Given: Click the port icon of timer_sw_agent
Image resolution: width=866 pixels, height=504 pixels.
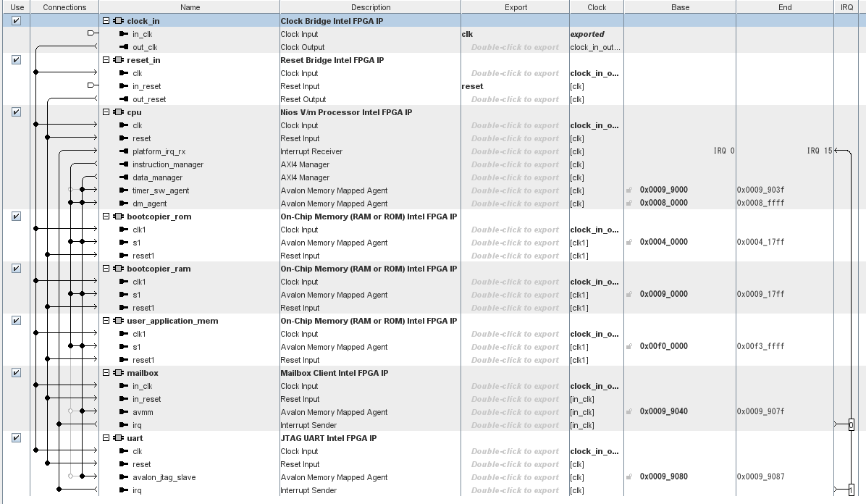Looking at the screenshot, I should click(x=125, y=190).
